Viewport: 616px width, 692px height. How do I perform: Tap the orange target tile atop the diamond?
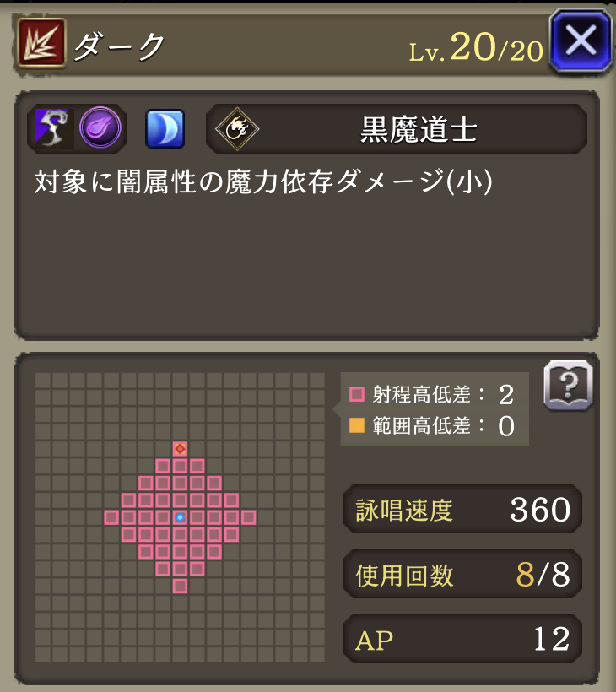pyautogui.click(x=180, y=449)
